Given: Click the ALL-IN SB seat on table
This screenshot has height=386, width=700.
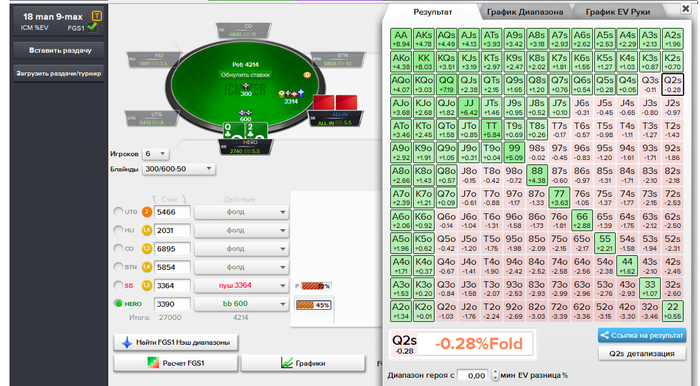Looking at the screenshot, I should (x=336, y=119).
